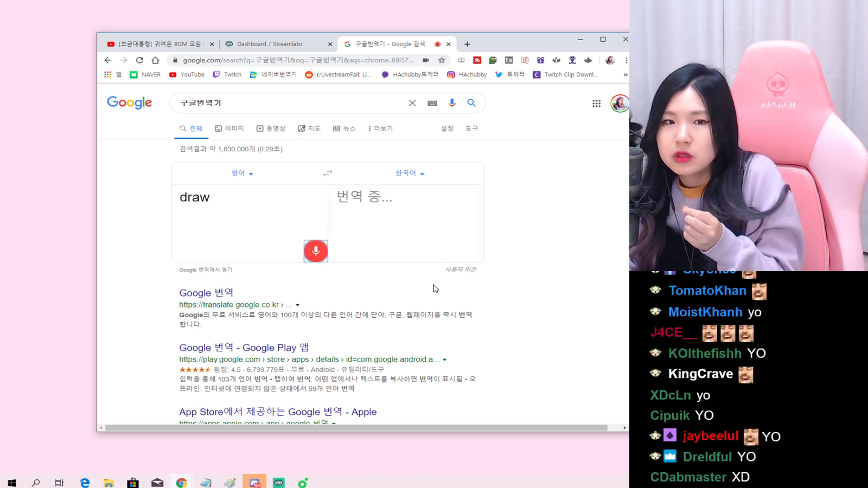Focus the Google search input field
Viewport: 868px width, 488px height.
(x=291, y=103)
